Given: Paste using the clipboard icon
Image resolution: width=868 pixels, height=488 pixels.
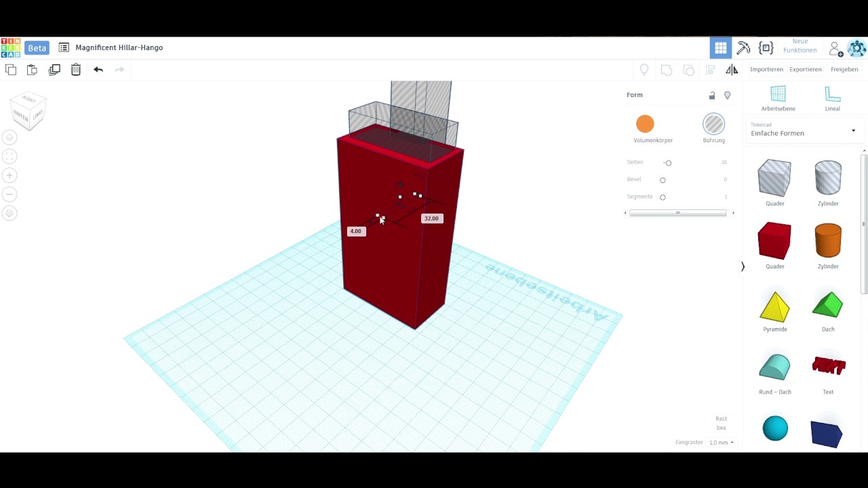Looking at the screenshot, I should (x=32, y=69).
